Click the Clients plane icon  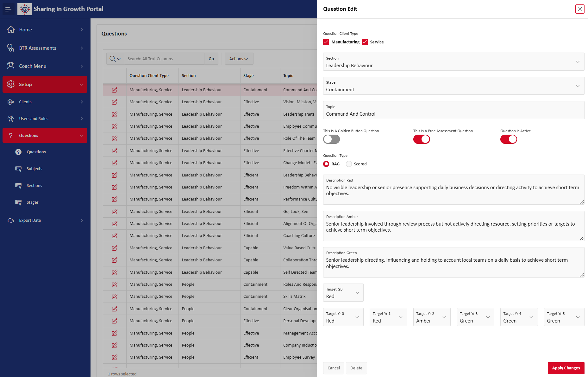coord(11,102)
